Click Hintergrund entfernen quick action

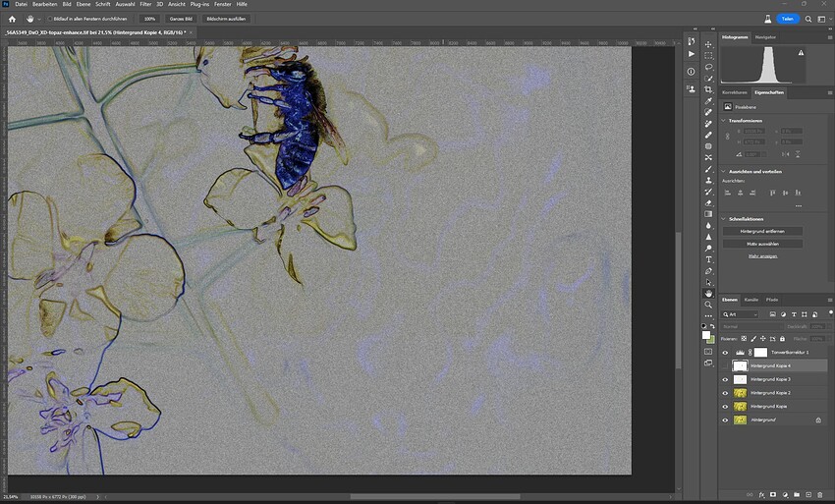(x=762, y=231)
